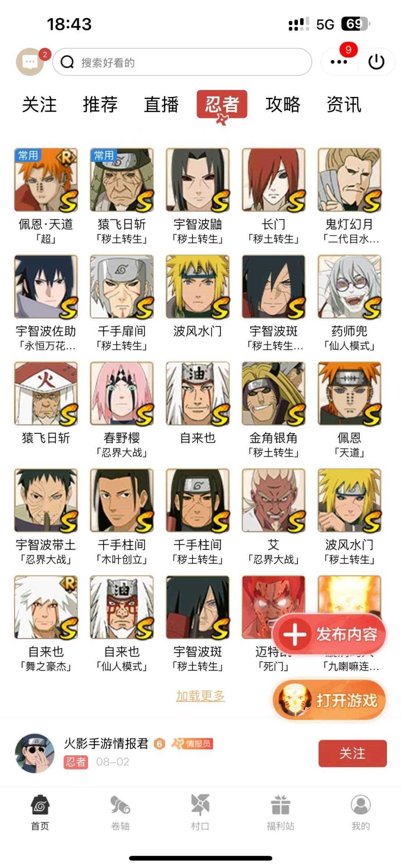Select the 佩恩·天道「超」ninja thumbnail

(x=46, y=180)
